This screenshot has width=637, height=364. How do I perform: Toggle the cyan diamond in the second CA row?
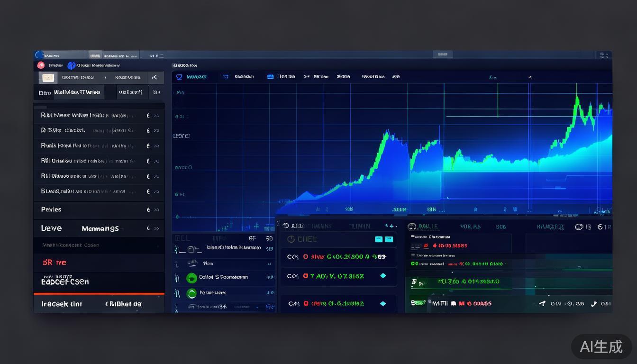[383, 276]
